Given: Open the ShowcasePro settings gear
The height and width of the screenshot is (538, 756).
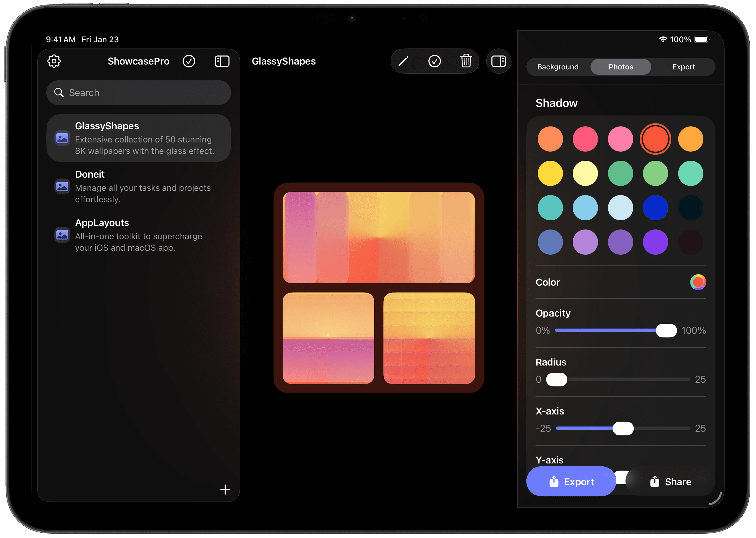Looking at the screenshot, I should [54, 61].
